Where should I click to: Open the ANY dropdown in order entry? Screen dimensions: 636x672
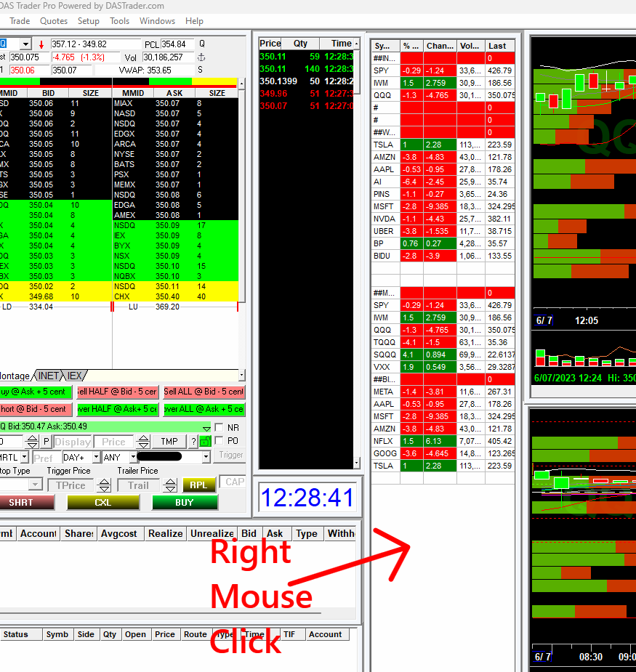click(x=133, y=457)
